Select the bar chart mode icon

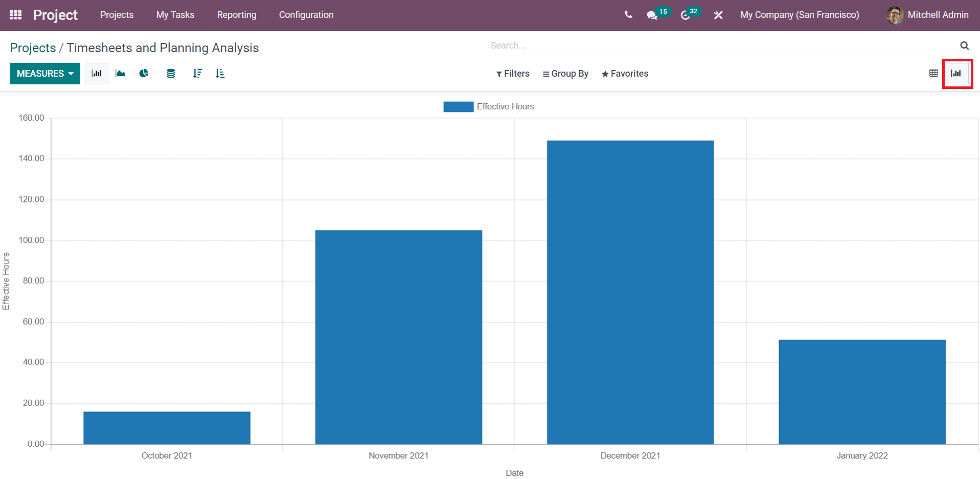[97, 74]
